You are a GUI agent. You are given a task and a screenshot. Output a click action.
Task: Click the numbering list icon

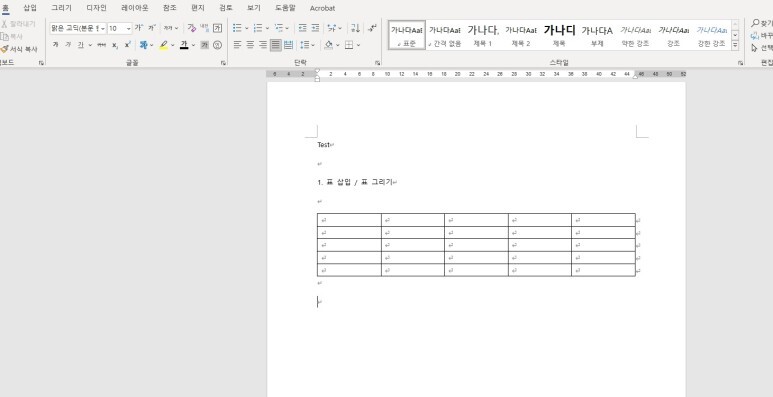258,28
